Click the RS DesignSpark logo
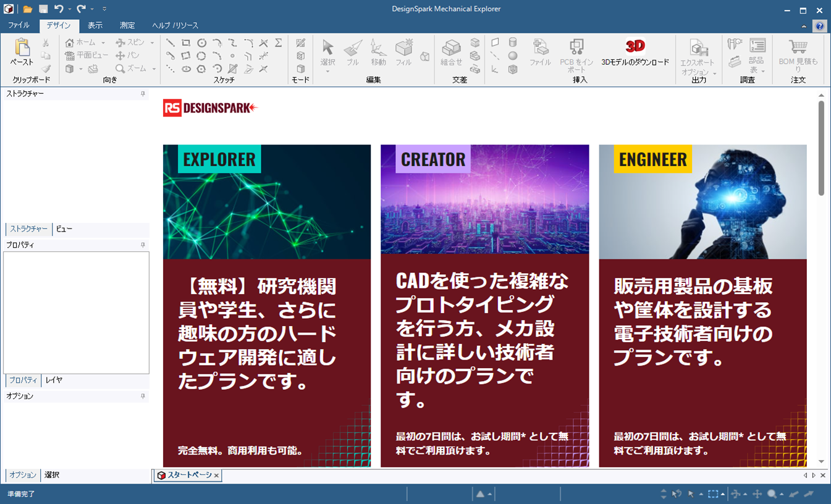 (x=211, y=108)
